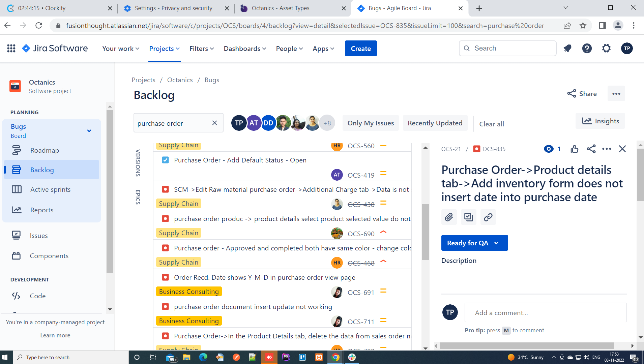Image resolution: width=644 pixels, height=364 pixels.
Task: Expand the Filters menu
Action: click(x=202, y=49)
